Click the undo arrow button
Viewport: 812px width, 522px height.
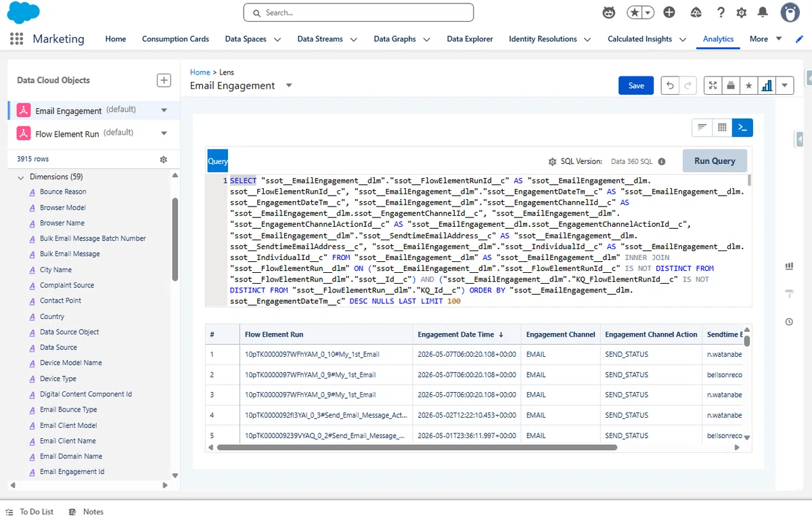(x=670, y=85)
